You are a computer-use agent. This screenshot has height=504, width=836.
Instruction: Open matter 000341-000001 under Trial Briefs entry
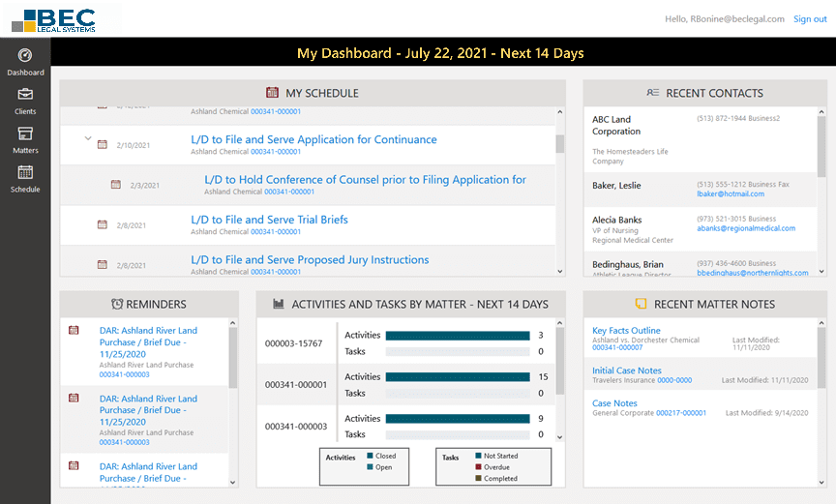coord(276,232)
